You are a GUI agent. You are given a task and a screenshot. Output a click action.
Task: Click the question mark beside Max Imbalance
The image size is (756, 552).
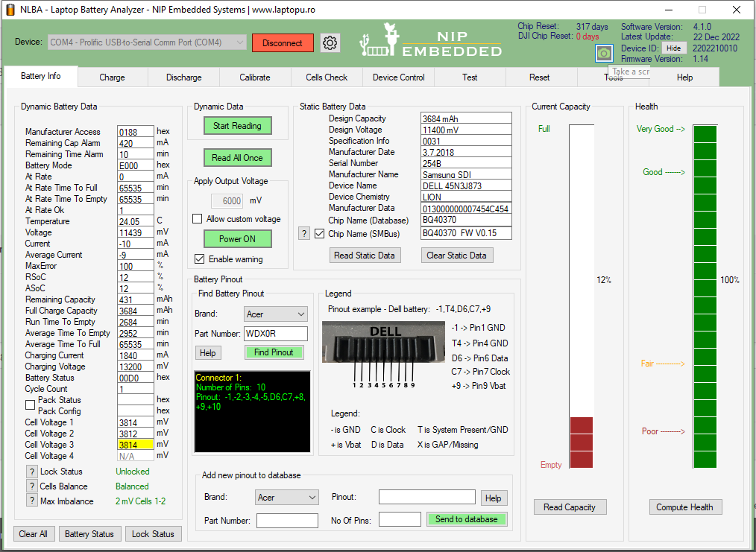tap(32, 501)
